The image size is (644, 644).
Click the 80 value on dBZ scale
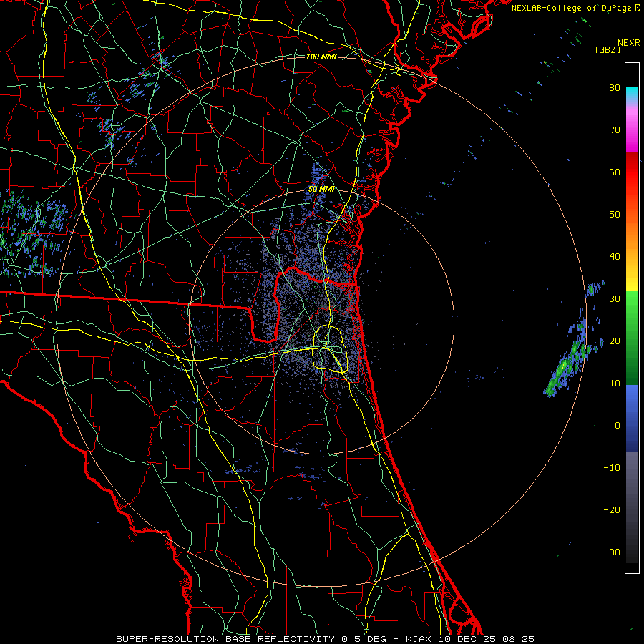[615, 87]
